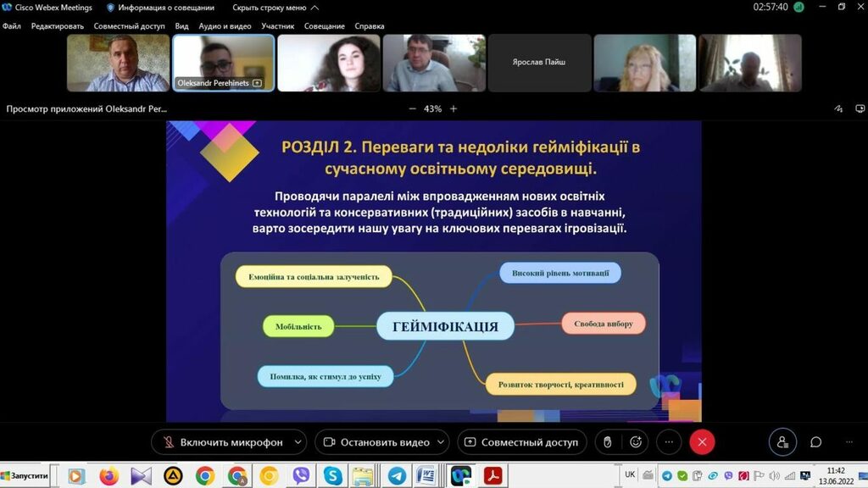The image size is (868, 488).
Task: Expand the microphone options arrow
Action: (298, 442)
